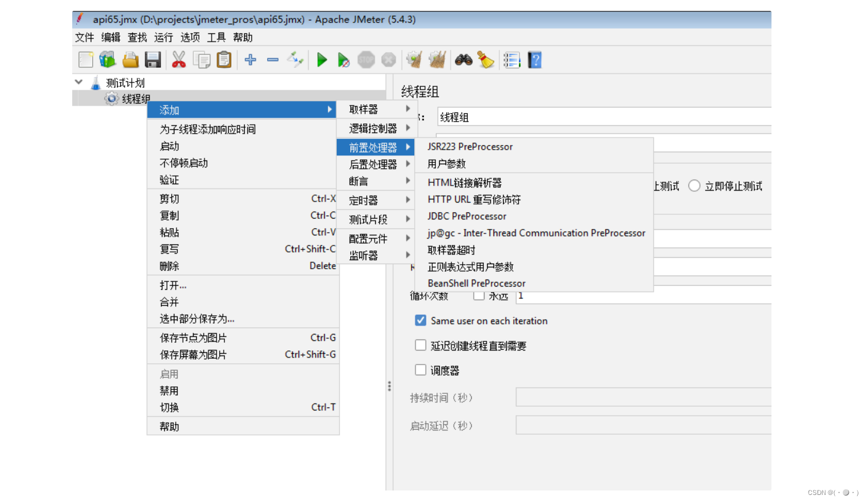This screenshot has width=868, height=502.
Task: Click the grey Stop sign icon
Action: [366, 60]
